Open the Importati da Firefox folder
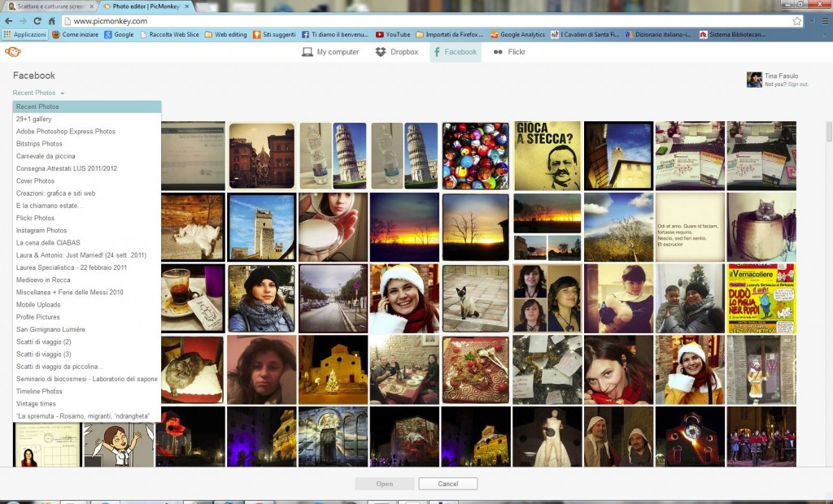 (x=449, y=34)
